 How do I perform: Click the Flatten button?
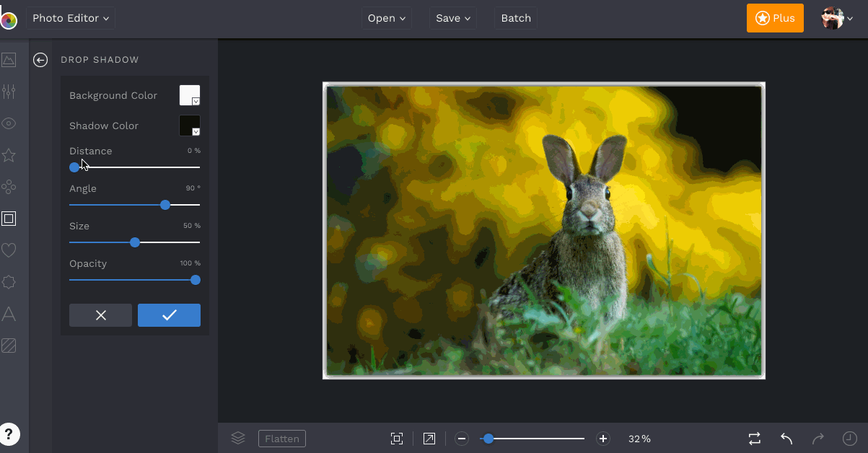coord(282,439)
